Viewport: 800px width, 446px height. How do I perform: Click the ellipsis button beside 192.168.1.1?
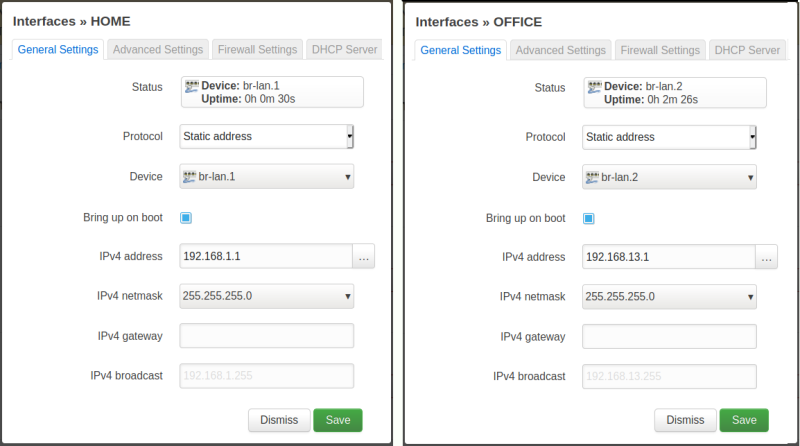click(363, 257)
